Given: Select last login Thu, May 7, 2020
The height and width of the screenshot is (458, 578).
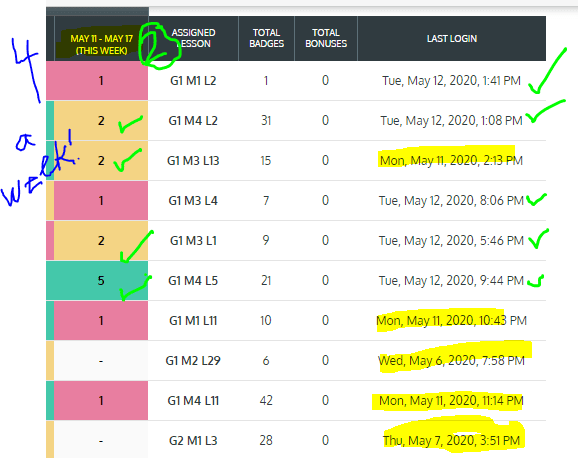Looking at the screenshot, I should (452, 440).
